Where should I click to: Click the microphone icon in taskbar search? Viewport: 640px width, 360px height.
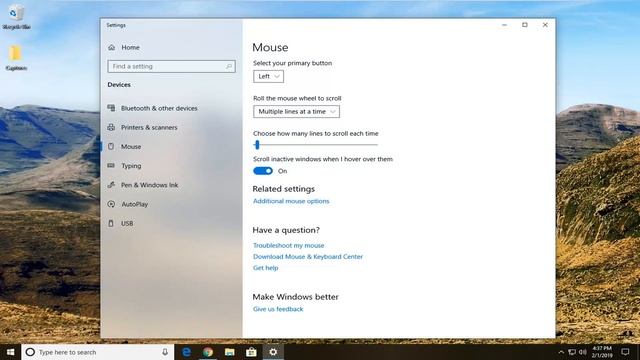click(x=165, y=352)
